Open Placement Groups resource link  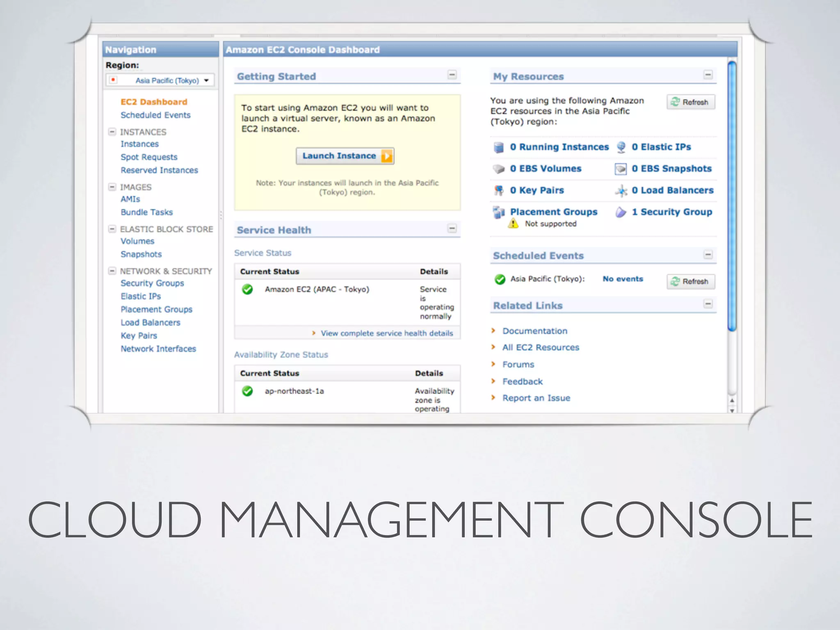[554, 212]
